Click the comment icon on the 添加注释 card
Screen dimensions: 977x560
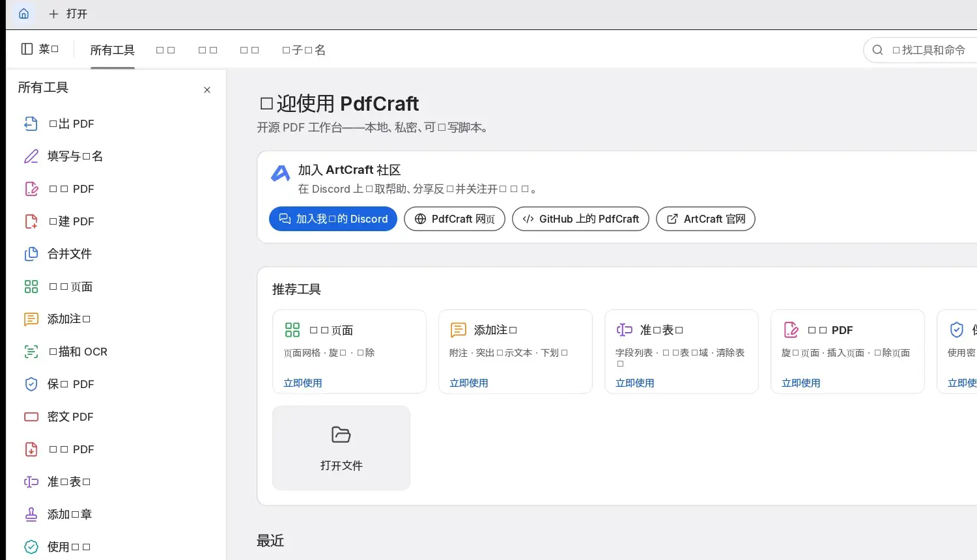pyautogui.click(x=459, y=330)
